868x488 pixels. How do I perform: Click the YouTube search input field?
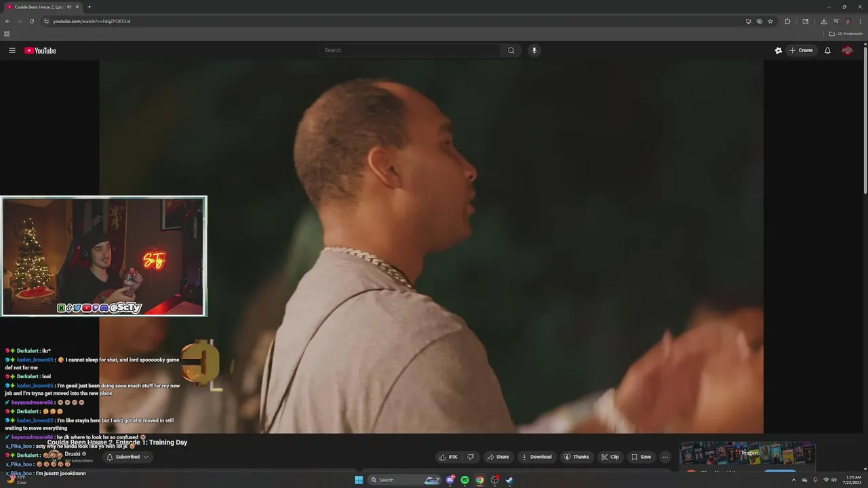(x=410, y=50)
